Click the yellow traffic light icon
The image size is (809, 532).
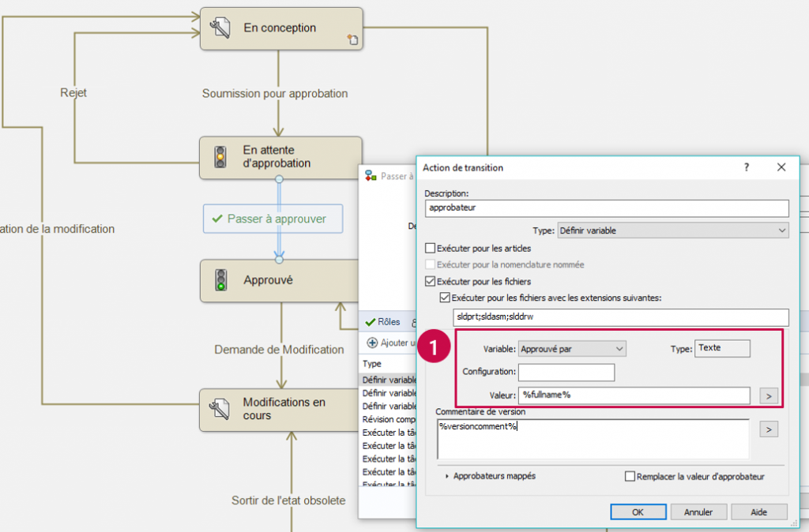[220, 157]
